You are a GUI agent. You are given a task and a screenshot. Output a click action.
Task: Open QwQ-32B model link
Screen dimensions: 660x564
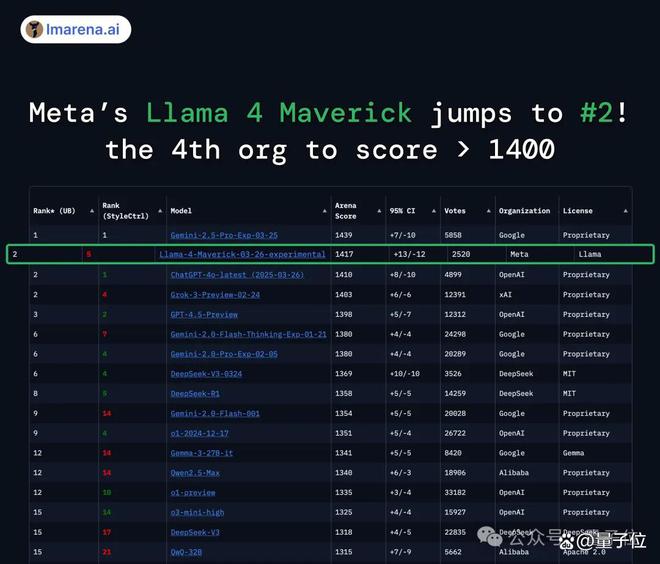click(x=186, y=552)
